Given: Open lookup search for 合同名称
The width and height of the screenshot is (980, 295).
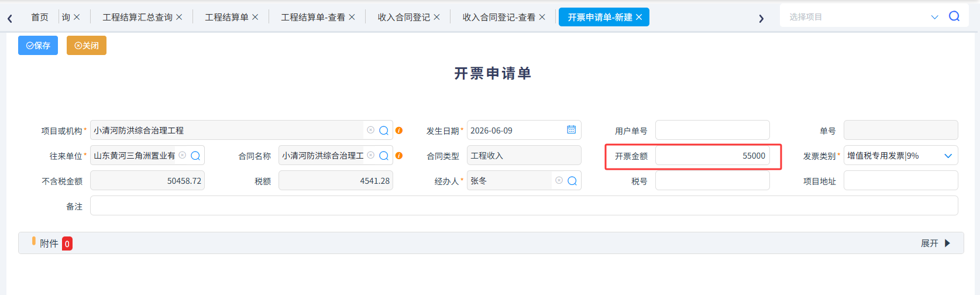Looking at the screenshot, I should [384, 156].
